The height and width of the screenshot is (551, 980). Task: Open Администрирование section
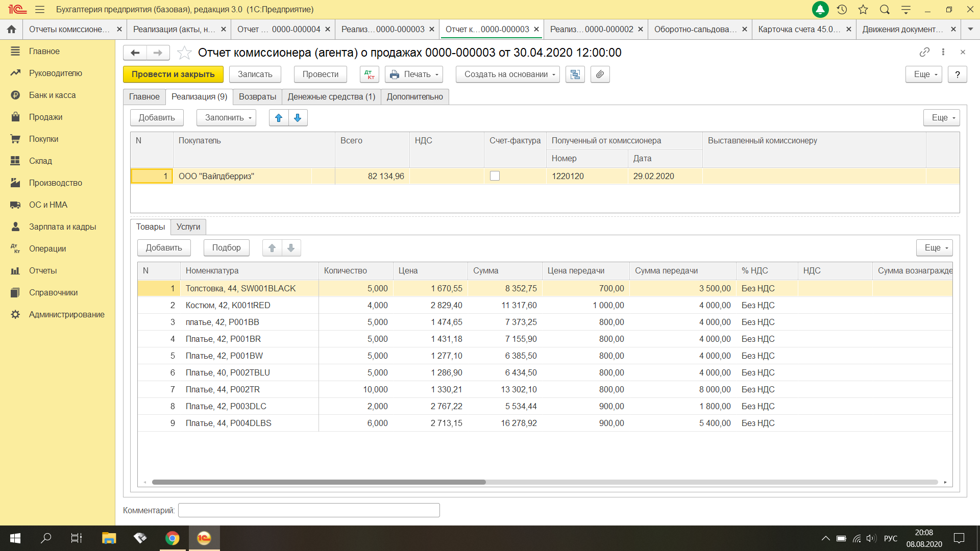66,315
